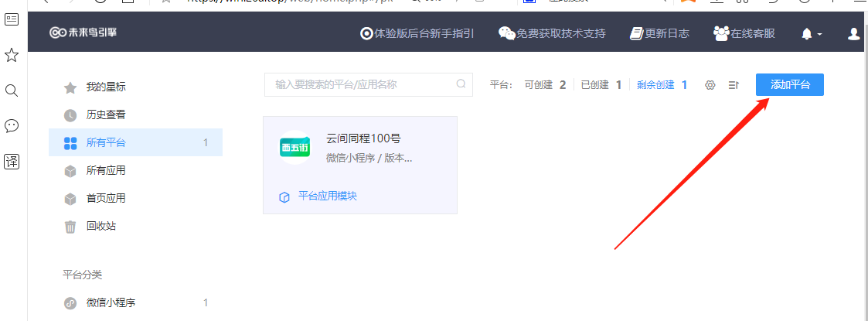Open the user profile icon

click(x=853, y=34)
